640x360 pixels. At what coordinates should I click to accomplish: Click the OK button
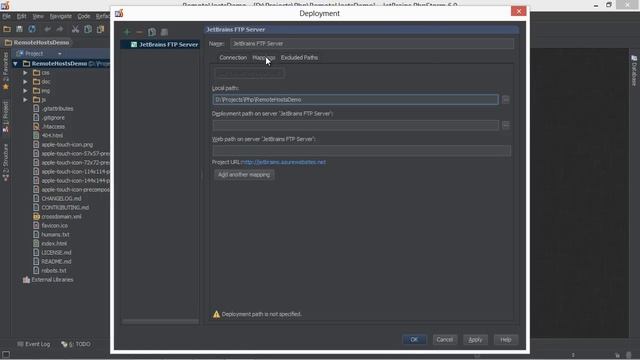click(414, 340)
